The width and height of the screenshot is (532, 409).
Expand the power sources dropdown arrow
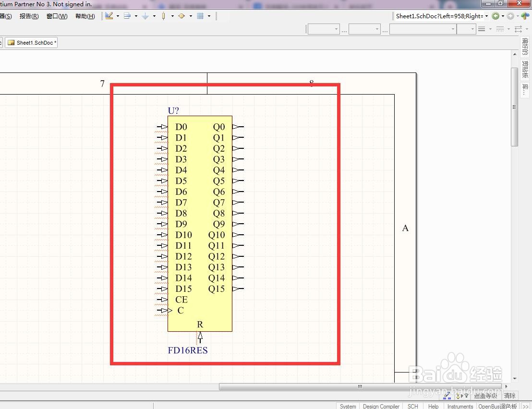(155, 16)
